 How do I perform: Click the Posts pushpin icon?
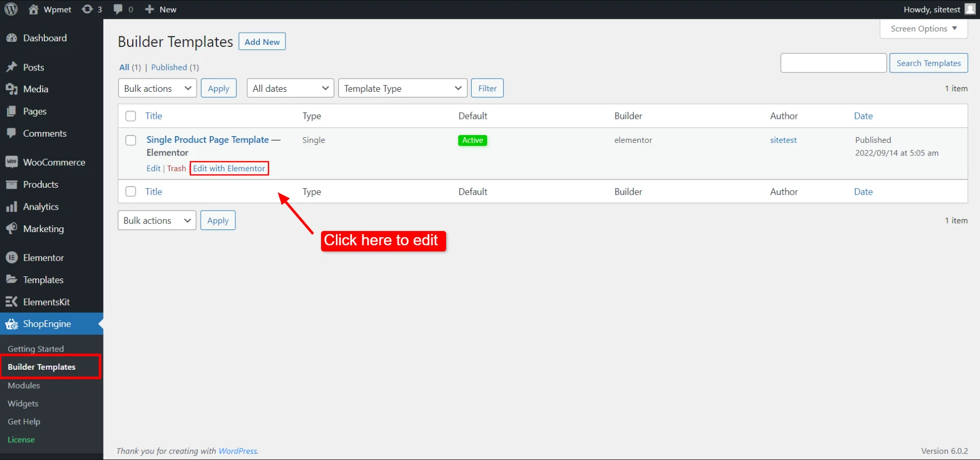pyautogui.click(x=12, y=67)
